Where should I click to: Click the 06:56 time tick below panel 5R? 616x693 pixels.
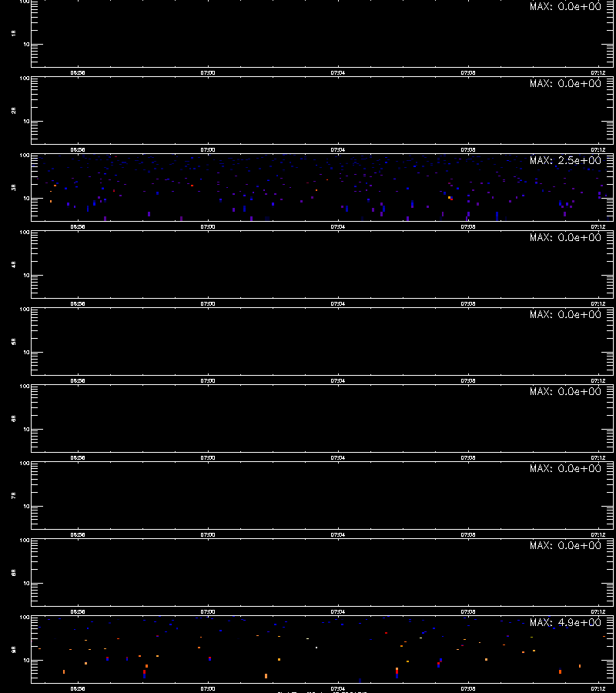[78, 380]
